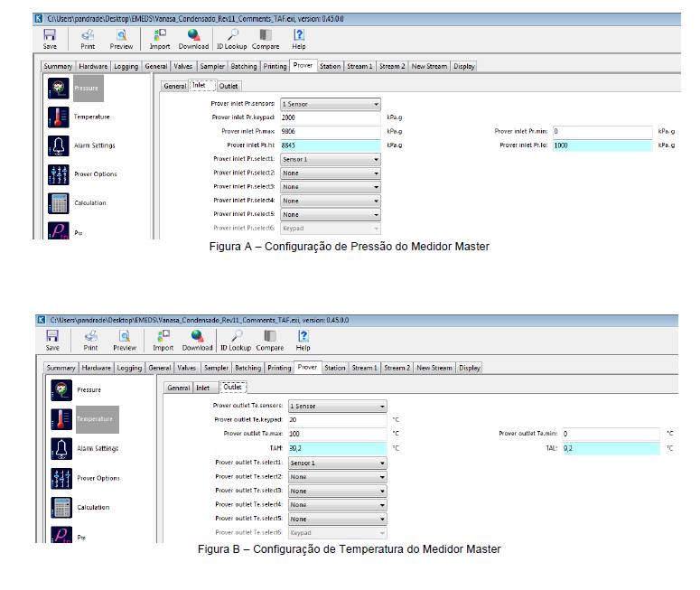Expand Prover outlet Te.select2 dropdown
Screen dimensions: 700x590
pyautogui.click(x=338, y=477)
